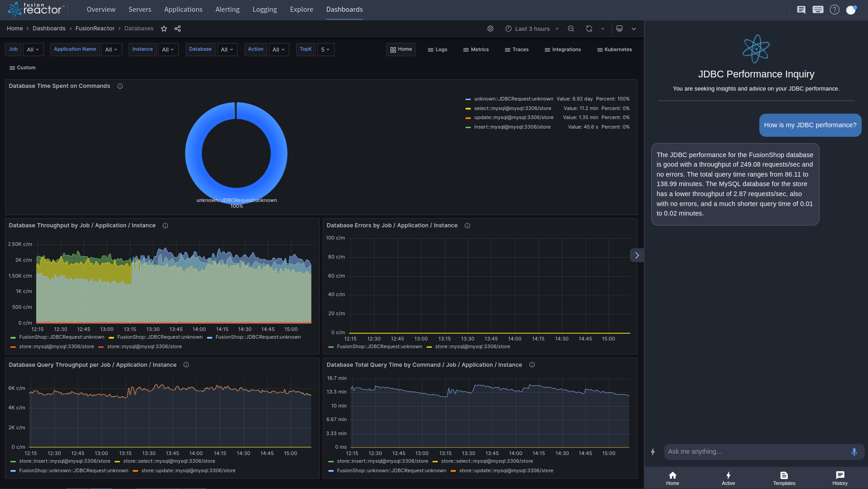Toggle update::mysql@mysql:3306/store pie legend series
Image resolution: width=868 pixels, height=489 pixels.
pos(513,117)
